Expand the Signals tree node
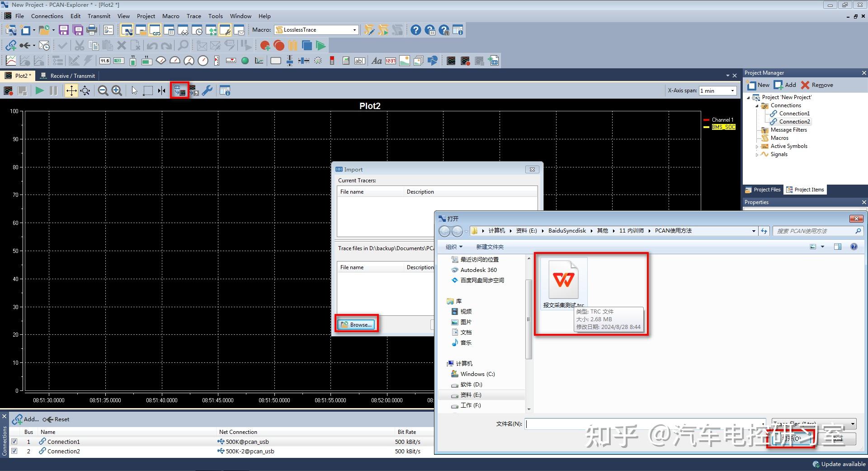This screenshot has width=868, height=471. pos(757,155)
